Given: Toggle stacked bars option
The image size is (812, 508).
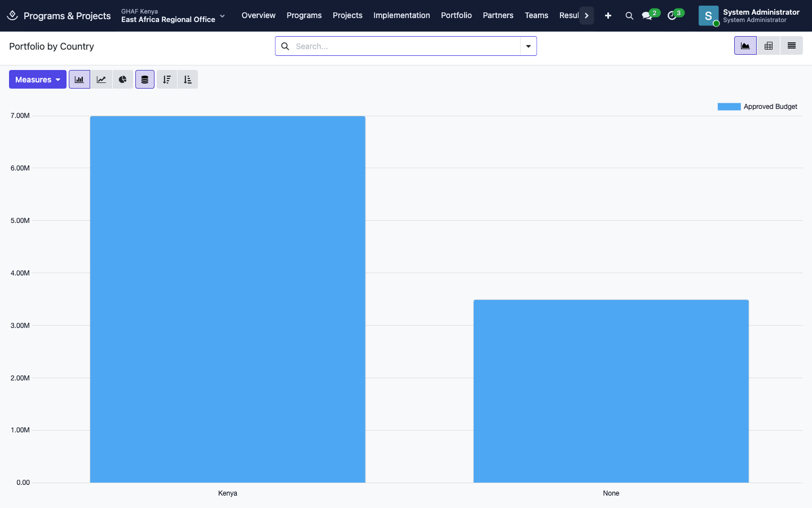Looking at the screenshot, I should click(145, 80).
